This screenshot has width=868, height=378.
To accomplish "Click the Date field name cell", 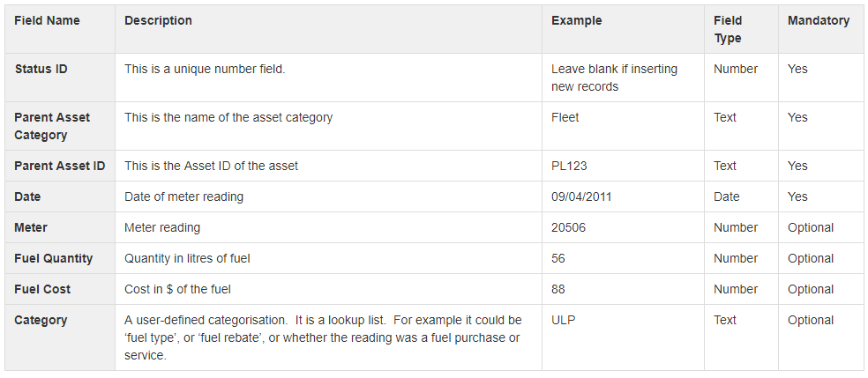I will pyautogui.click(x=60, y=196).
